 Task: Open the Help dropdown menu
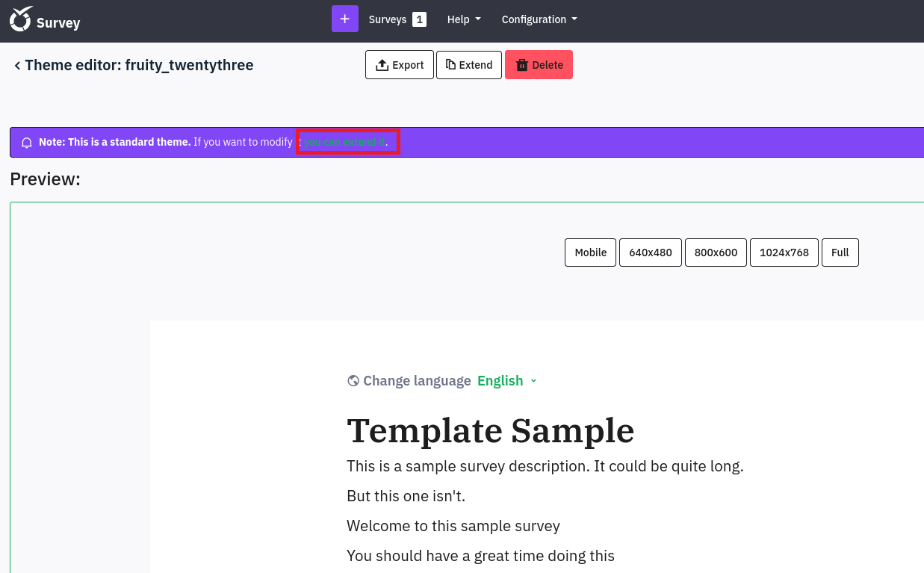point(463,19)
